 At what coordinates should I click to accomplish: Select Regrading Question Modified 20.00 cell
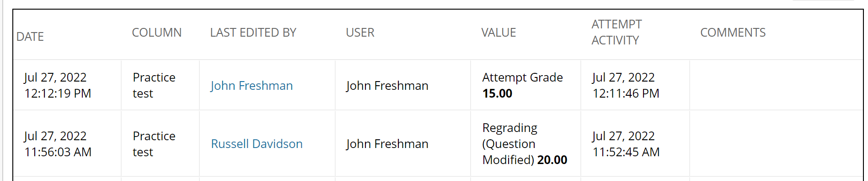(x=525, y=144)
